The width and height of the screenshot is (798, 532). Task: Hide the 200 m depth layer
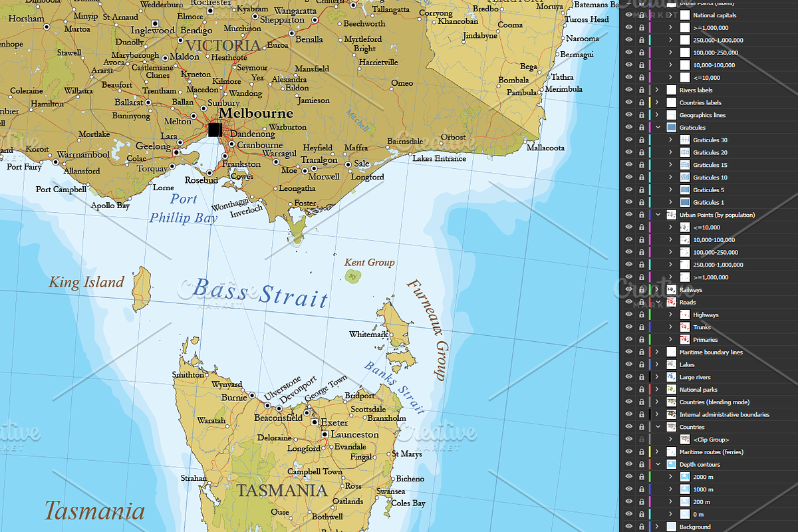pos(629,502)
